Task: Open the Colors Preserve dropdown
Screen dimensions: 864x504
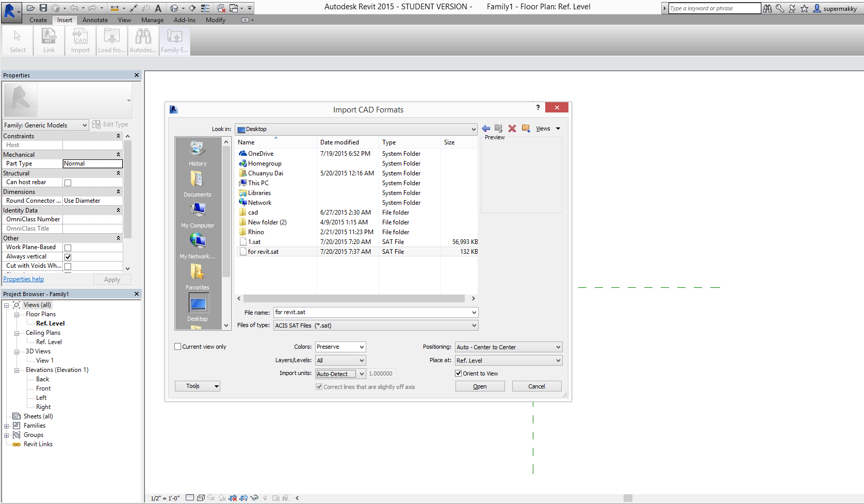Action: coord(340,347)
